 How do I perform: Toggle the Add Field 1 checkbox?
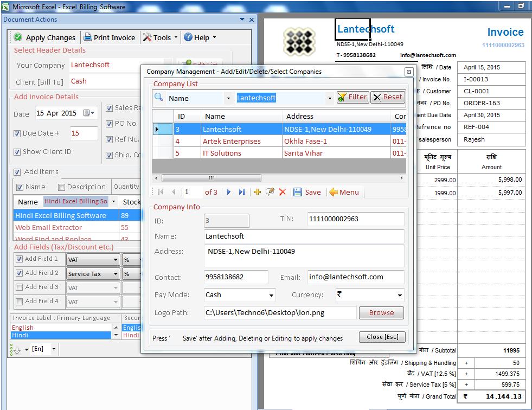click(20, 259)
